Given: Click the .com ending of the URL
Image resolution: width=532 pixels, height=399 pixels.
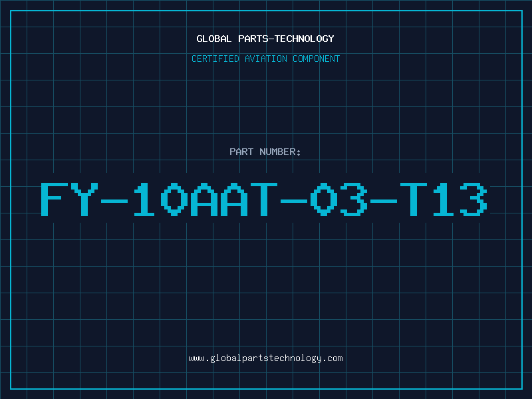Looking at the screenshot, I should tap(332, 358).
